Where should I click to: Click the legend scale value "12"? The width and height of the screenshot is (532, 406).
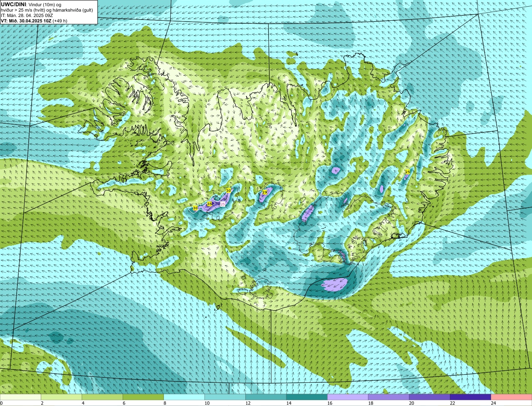(248, 403)
